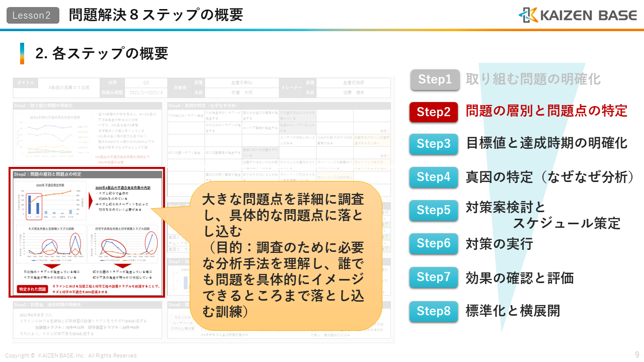Click the トレーナー cell in the sheet header

tap(292, 87)
